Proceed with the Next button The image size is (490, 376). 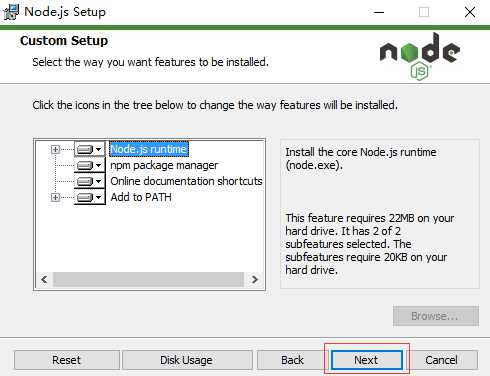[367, 360]
